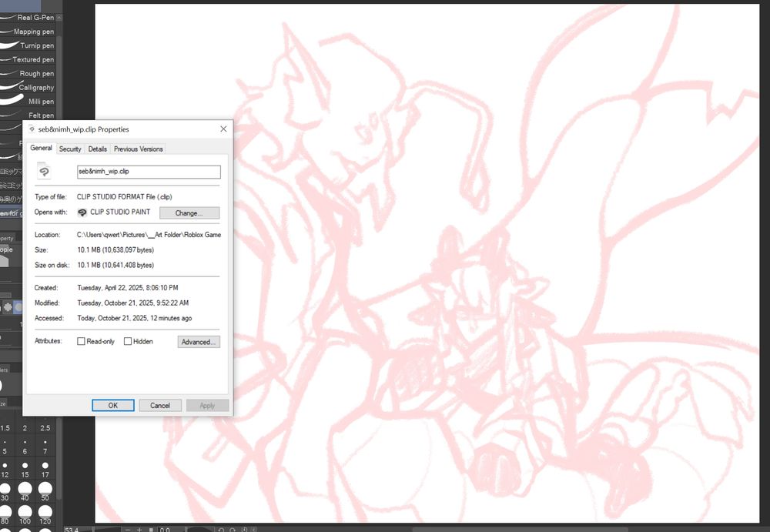Zoom in the canvas with plus button
770x532 pixels.
[x=139, y=530]
